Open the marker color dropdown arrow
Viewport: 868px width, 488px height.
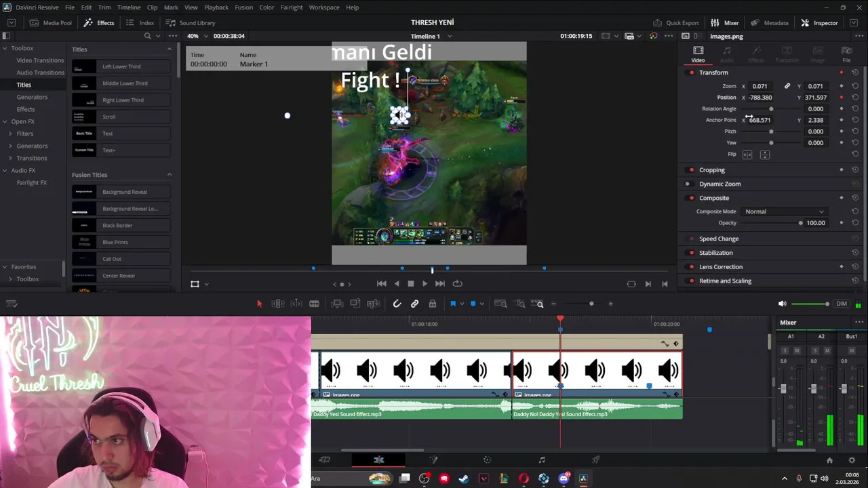point(481,304)
